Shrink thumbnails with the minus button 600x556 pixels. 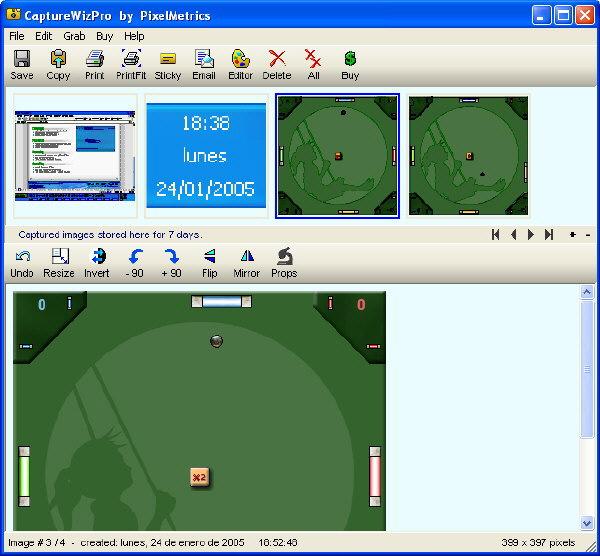coord(588,235)
